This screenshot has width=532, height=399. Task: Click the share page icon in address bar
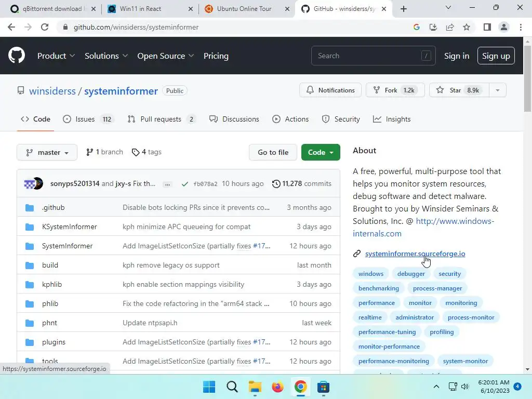click(450, 27)
